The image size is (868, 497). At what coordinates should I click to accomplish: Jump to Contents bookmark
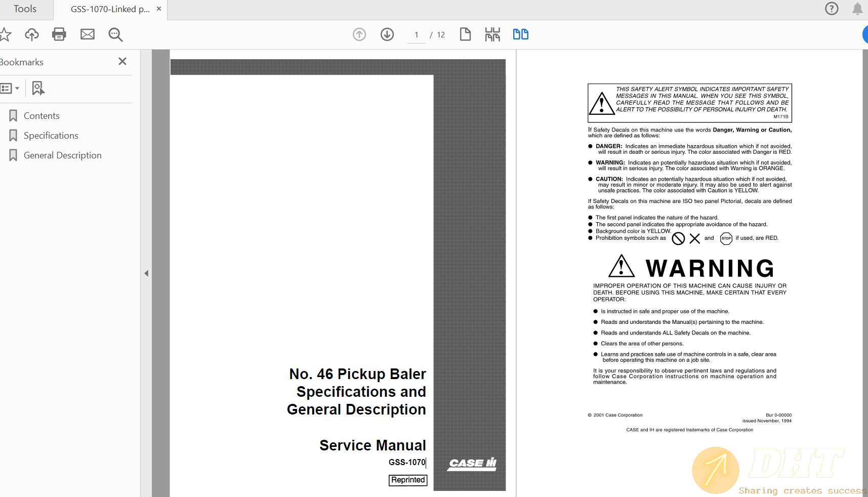coord(42,116)
